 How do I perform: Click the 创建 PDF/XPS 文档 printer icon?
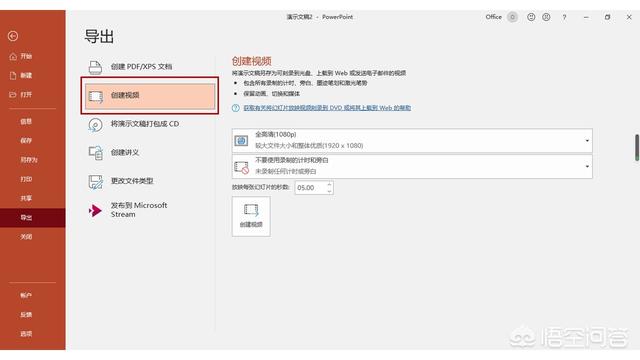pyautogui.click(x=96, y=67)
